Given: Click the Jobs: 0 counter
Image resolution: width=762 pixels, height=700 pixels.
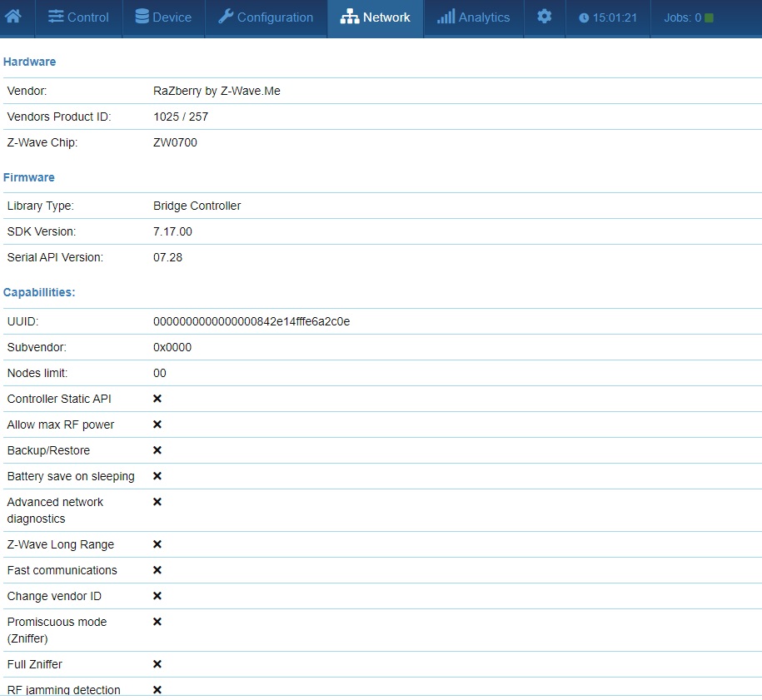Looking at the screenshot, I should 682,17.
